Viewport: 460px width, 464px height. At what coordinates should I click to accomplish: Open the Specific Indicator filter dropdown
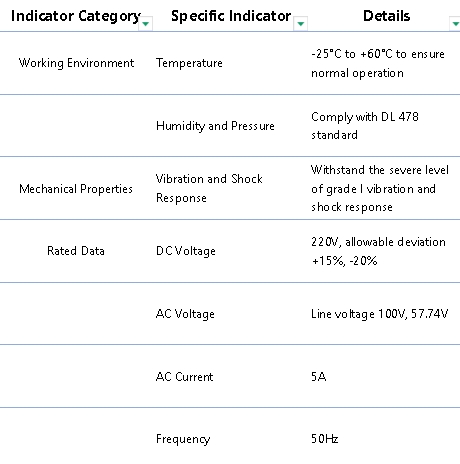pyautogui.click(x=300, y=24)
